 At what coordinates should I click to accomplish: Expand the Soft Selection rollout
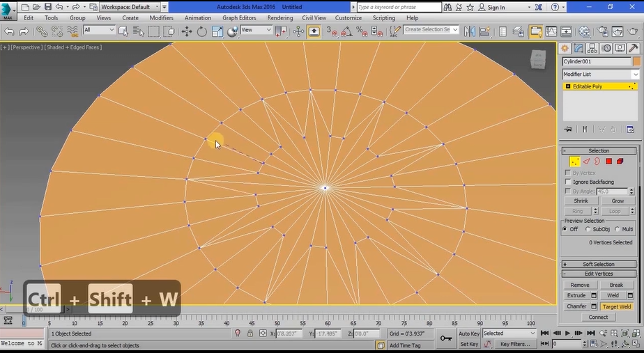click(x=599, y=264)
